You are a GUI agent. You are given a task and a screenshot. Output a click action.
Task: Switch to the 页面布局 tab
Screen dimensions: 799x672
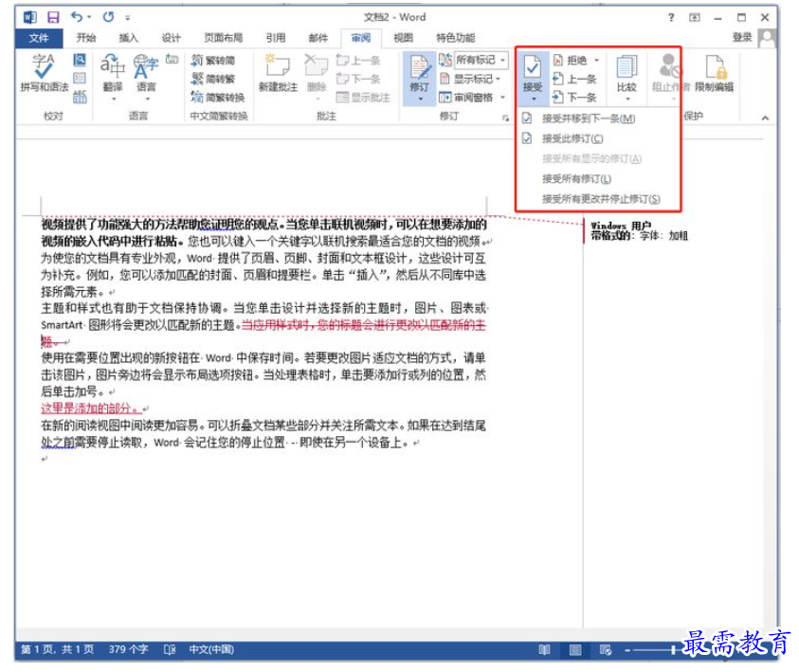tap(223, 38)
